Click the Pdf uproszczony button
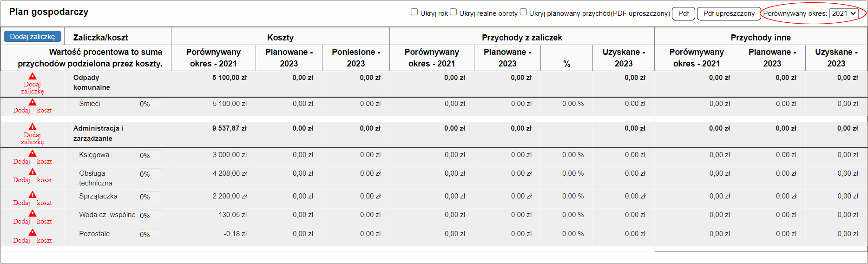This screenshot has height=264, width=868. tap(729, 13)
